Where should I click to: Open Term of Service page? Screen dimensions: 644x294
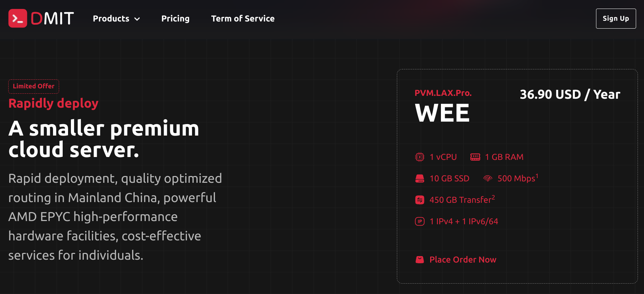[243, 19]
